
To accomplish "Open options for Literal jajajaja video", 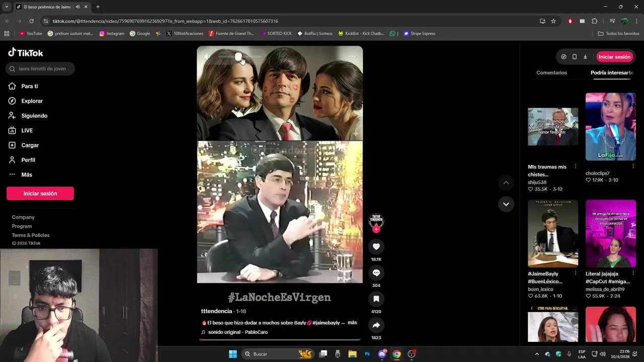I will click(633, 274).
